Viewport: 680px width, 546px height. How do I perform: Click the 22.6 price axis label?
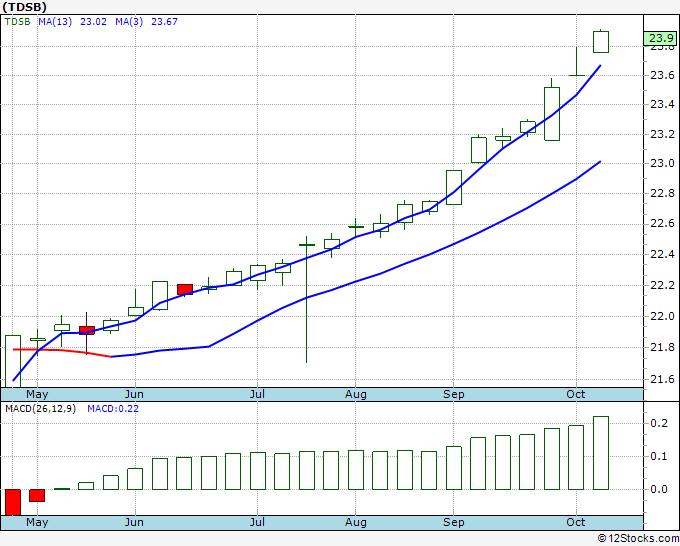(663, 224)
